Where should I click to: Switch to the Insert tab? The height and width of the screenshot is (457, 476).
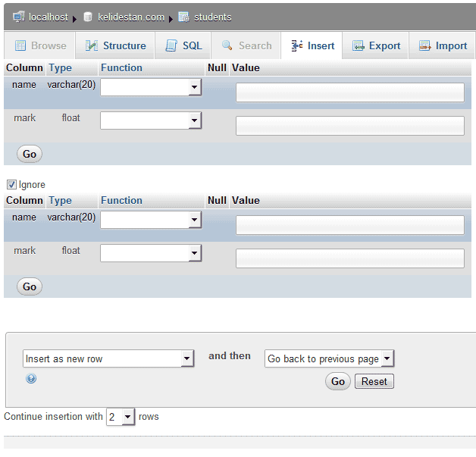312,45
